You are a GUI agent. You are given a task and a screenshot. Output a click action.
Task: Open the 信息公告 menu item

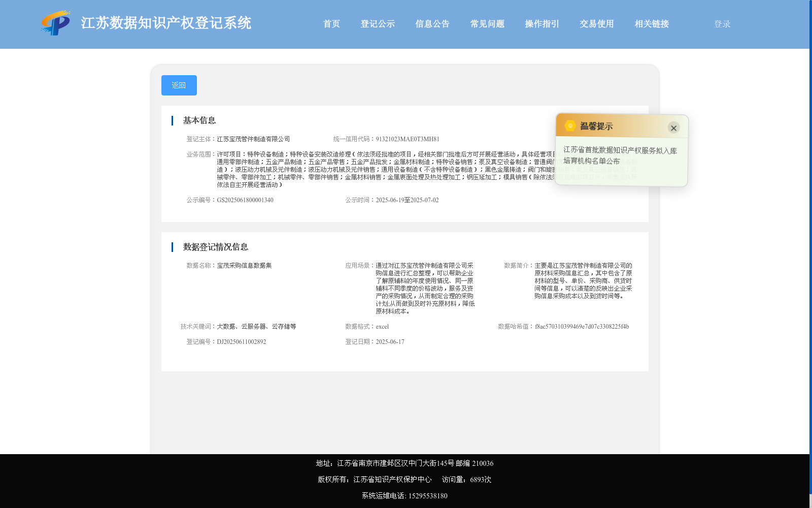[x=432, y=24]
